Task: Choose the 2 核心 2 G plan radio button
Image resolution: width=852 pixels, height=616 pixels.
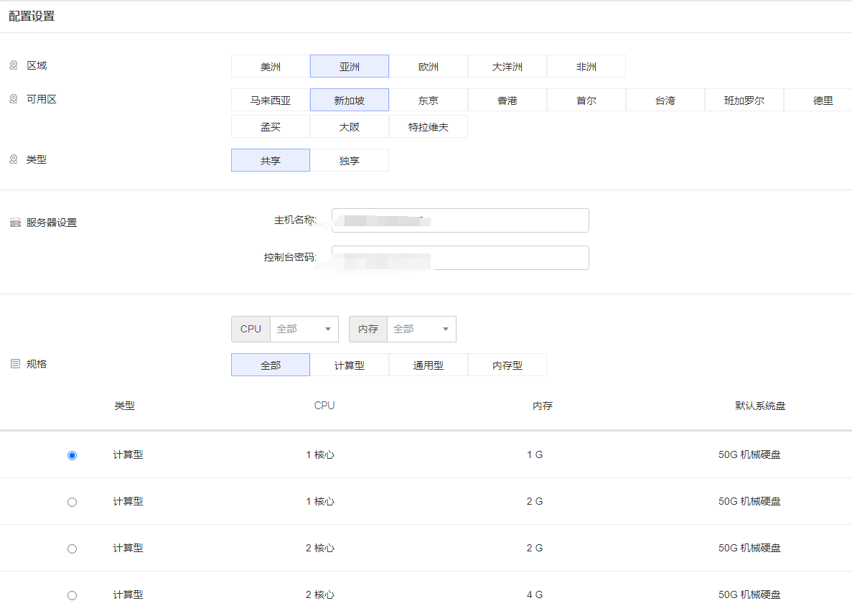Action: (72, 549)
